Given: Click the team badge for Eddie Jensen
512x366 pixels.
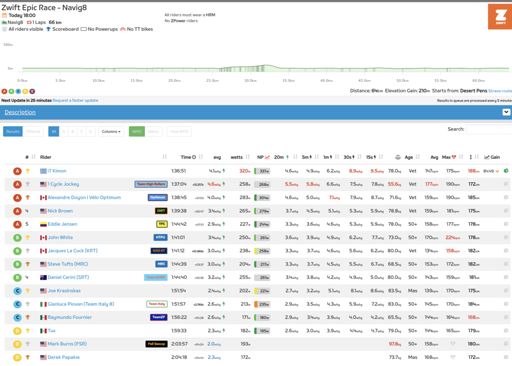Looking at the screenshot, I should [162, 224].
